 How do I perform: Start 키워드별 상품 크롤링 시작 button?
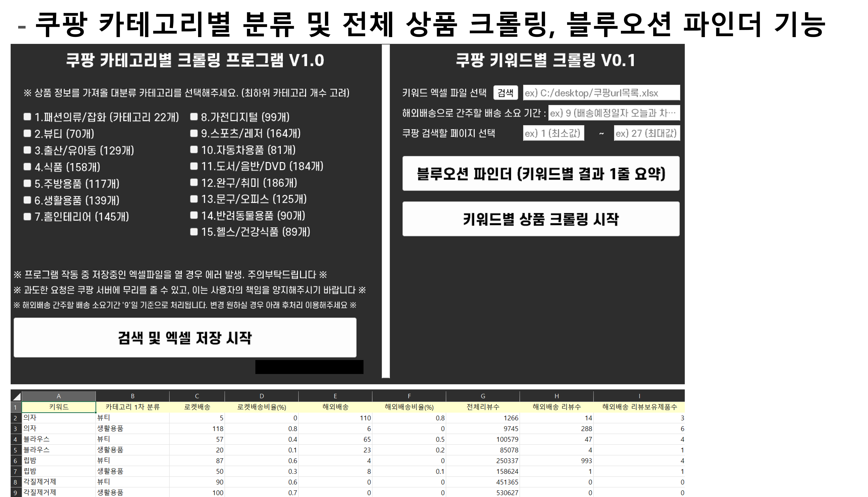(541, 219)
